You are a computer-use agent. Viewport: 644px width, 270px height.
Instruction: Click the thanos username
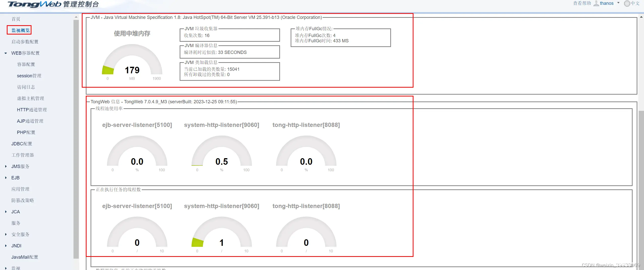tap(607, 3)
